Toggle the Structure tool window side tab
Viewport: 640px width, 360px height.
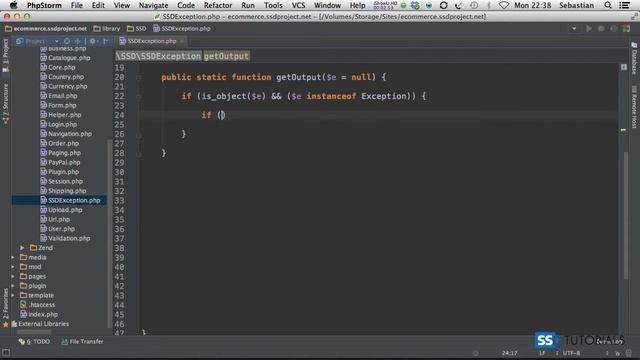(x=5, y=104)
